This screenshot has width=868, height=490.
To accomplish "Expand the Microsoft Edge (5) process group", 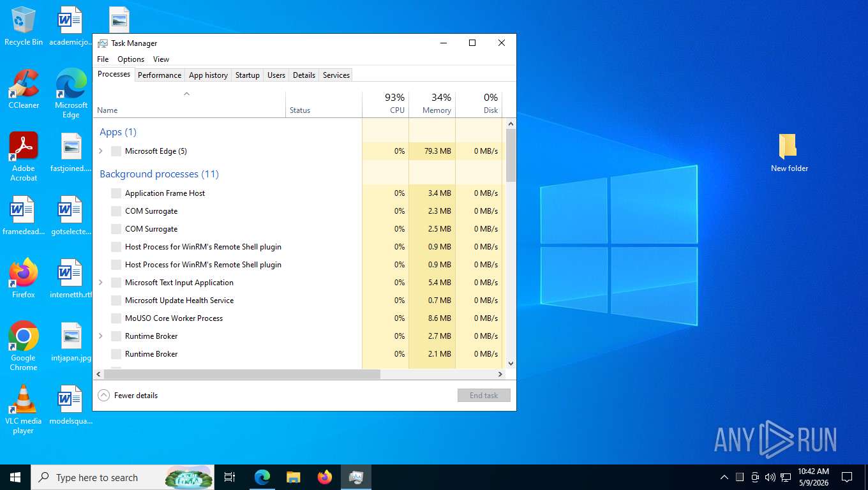I will coord(101,151).
